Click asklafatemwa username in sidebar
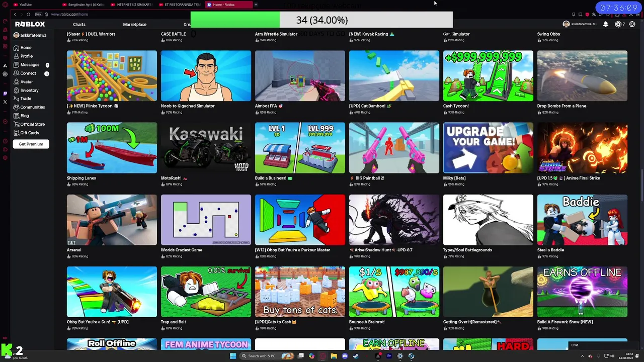Image resolution: width=644 pixels, height=362 pixels. (33, 35)
